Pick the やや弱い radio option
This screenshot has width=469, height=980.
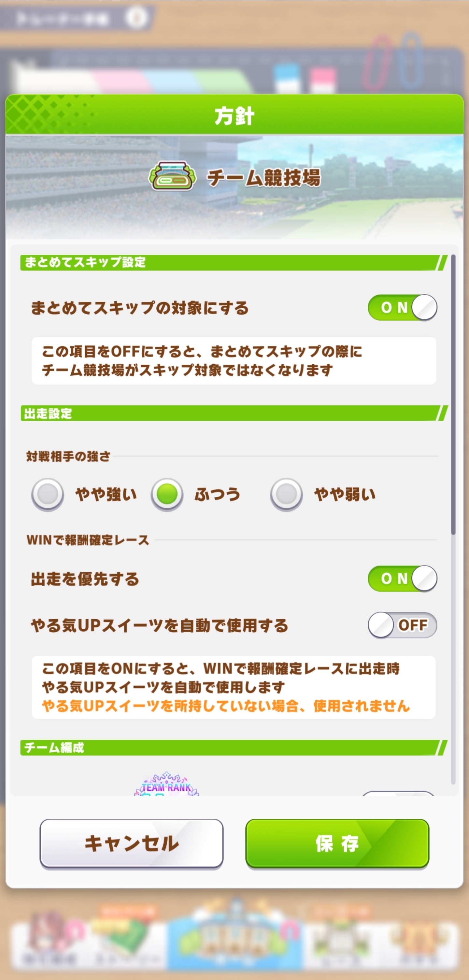point(286,494)
